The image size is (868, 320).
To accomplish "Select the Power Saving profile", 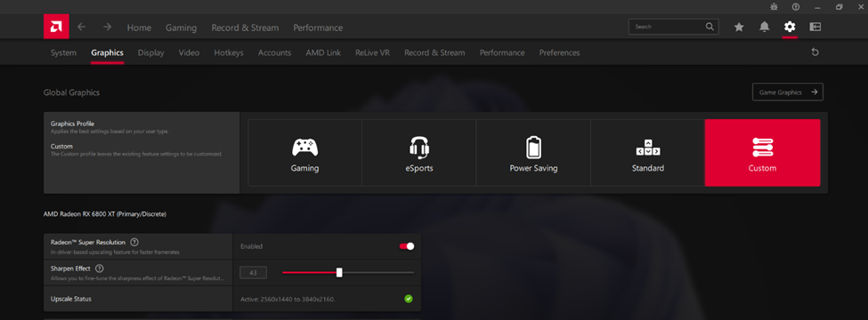I will [533, 153].
